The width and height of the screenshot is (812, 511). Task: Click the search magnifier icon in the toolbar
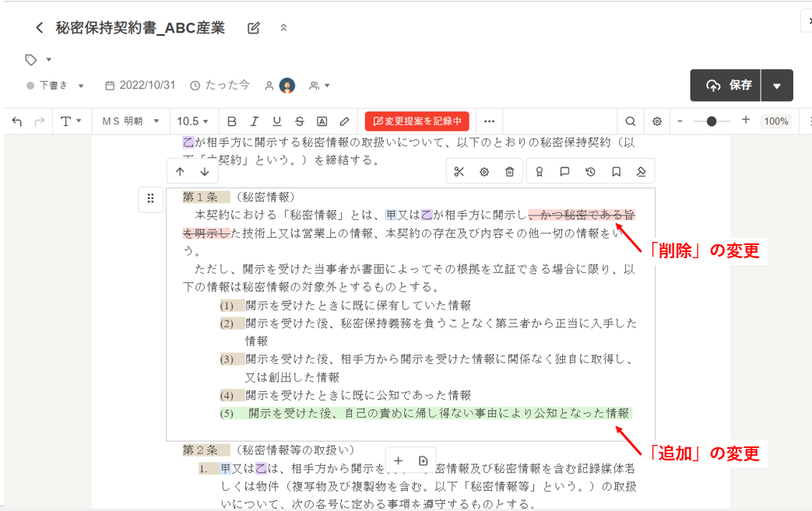tap(631, 121)
